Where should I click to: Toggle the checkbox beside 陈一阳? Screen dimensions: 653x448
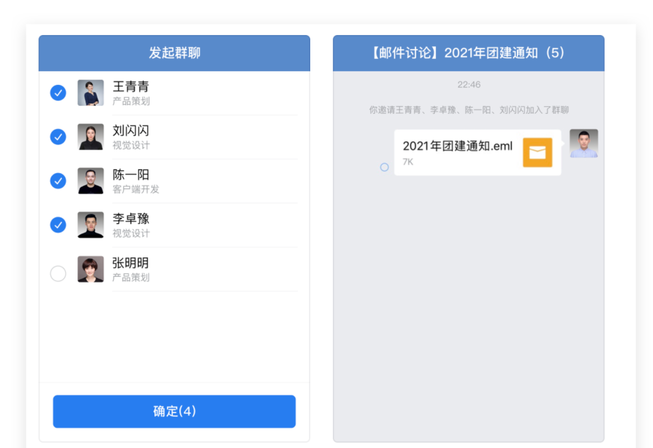click(x=58, y=181)
